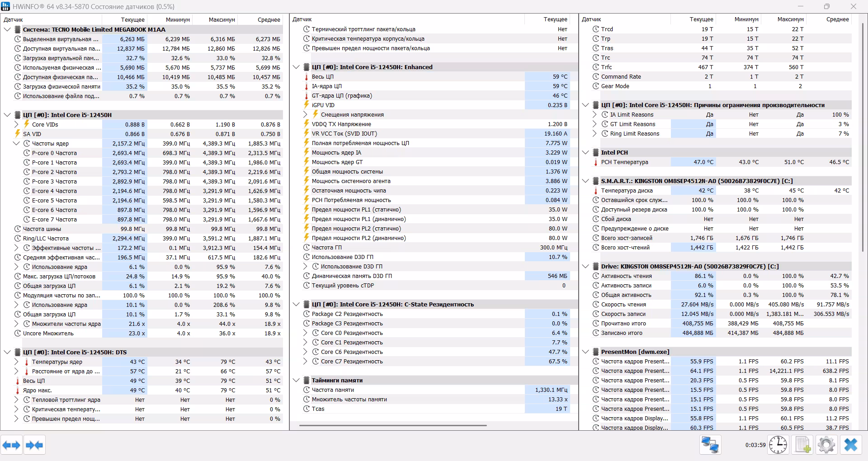Collapse the Тайминги памяти section
Viewport: 868px width, 461px height.
[x=296, y=380]
